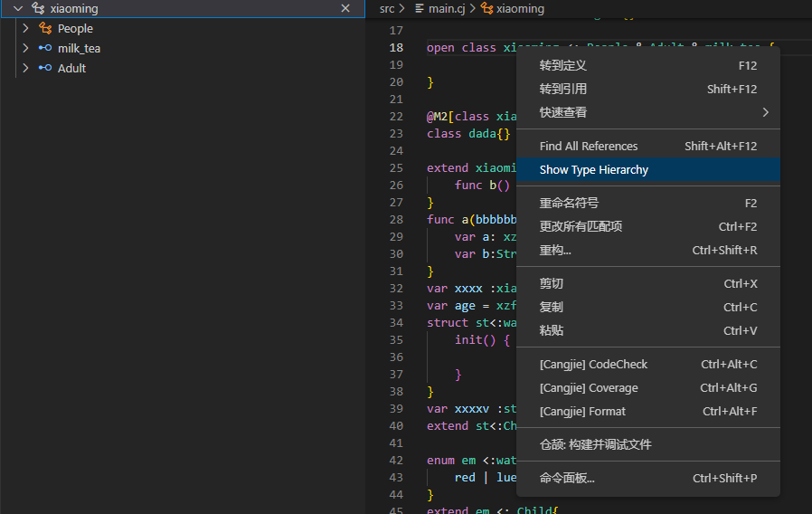Click 转到定义 in the context menu
812x514 pixels.
(x=563, y=65)
